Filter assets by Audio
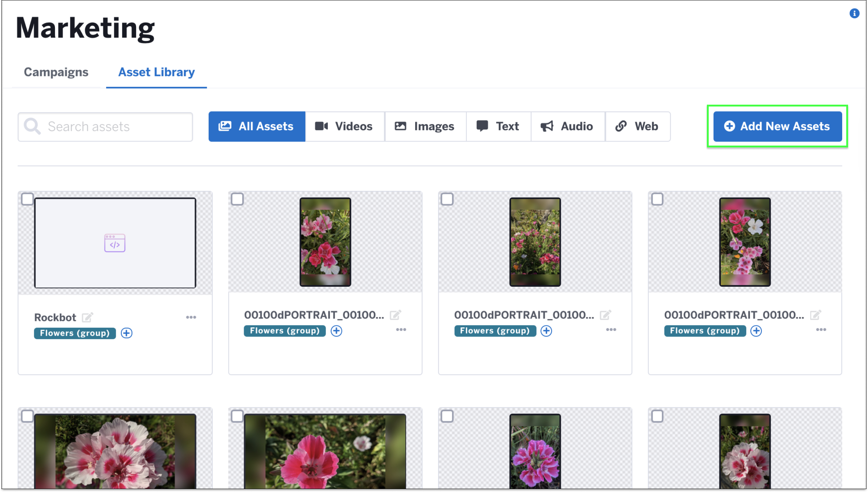Screen dimensions: 868x492 (x=568, y=126)
